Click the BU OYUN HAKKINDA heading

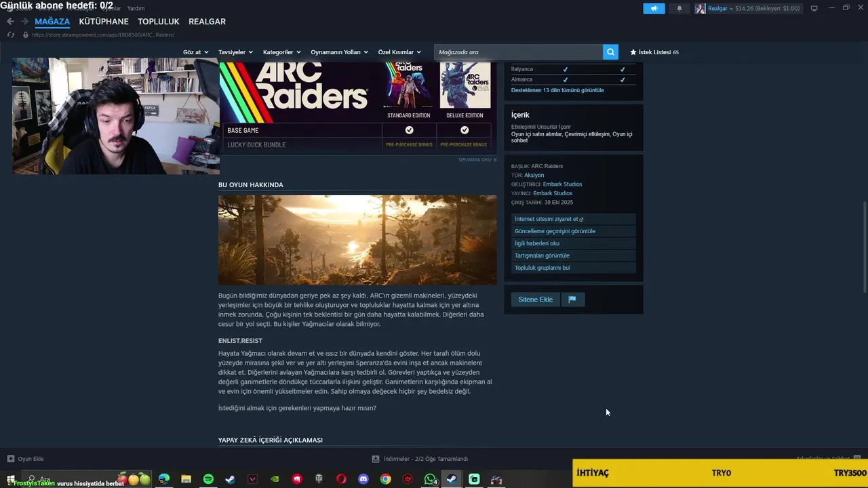(251, 185)
